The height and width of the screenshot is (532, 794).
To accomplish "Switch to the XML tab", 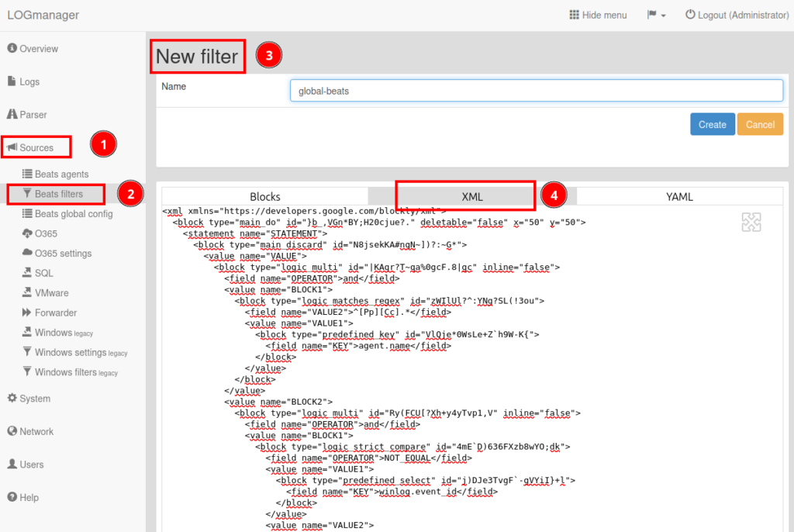I will [472, 196].
